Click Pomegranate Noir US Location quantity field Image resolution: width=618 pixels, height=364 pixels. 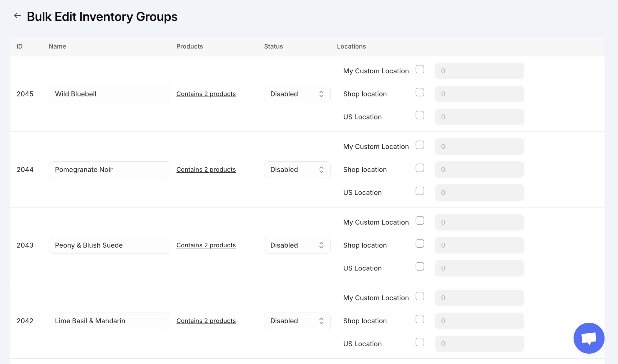pyautogui.click(x=479, y=193)
